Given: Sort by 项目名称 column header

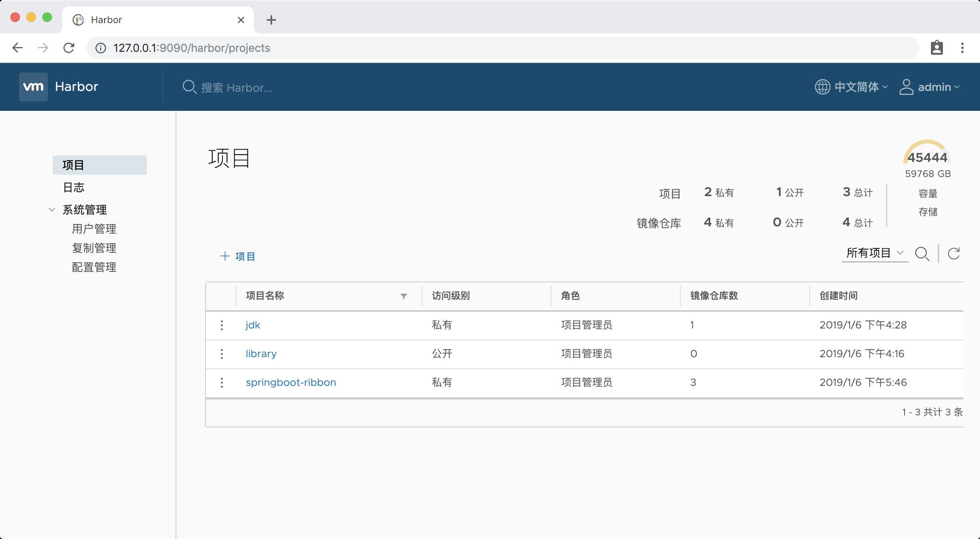Looking at the screenshot, I should click(265, 296).
